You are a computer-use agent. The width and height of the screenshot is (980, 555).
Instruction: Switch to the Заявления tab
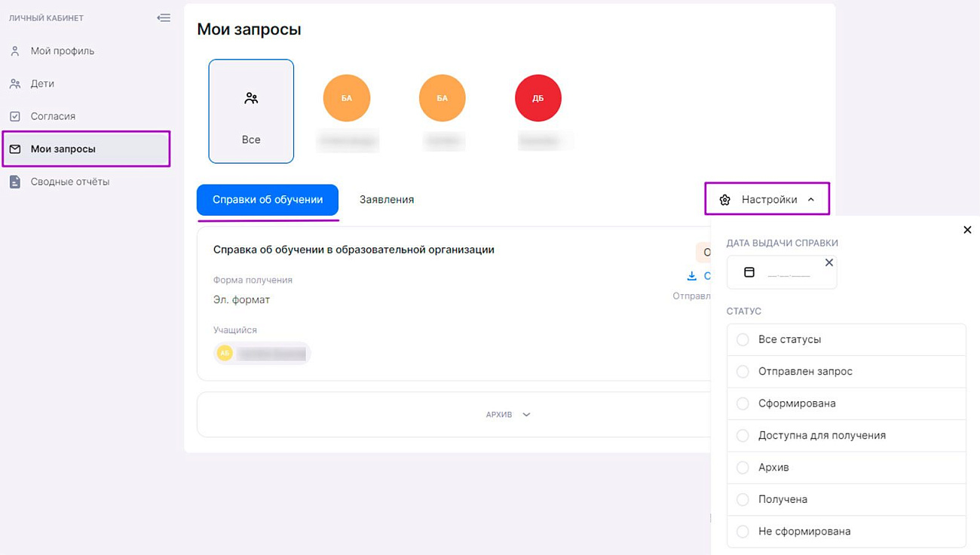click(x=387, y=200)
